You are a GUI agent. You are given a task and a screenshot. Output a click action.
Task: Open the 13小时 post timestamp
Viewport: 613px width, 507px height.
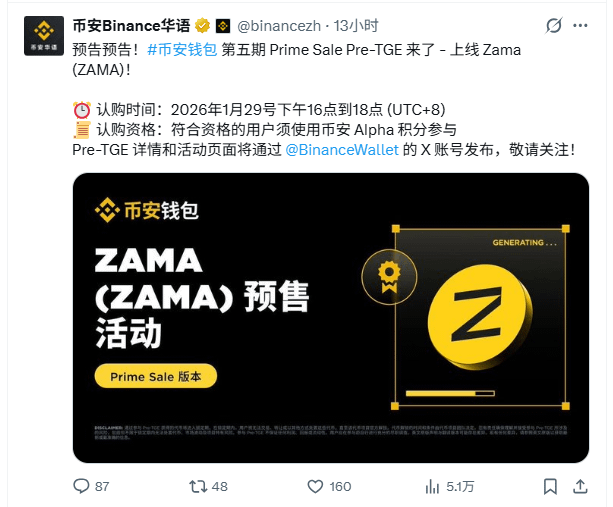click(356, 26)
